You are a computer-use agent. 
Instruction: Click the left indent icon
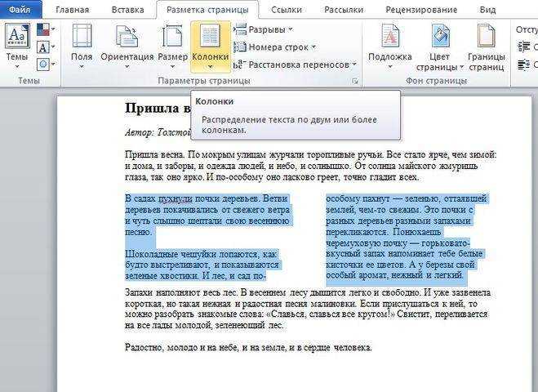click(523, 47)
